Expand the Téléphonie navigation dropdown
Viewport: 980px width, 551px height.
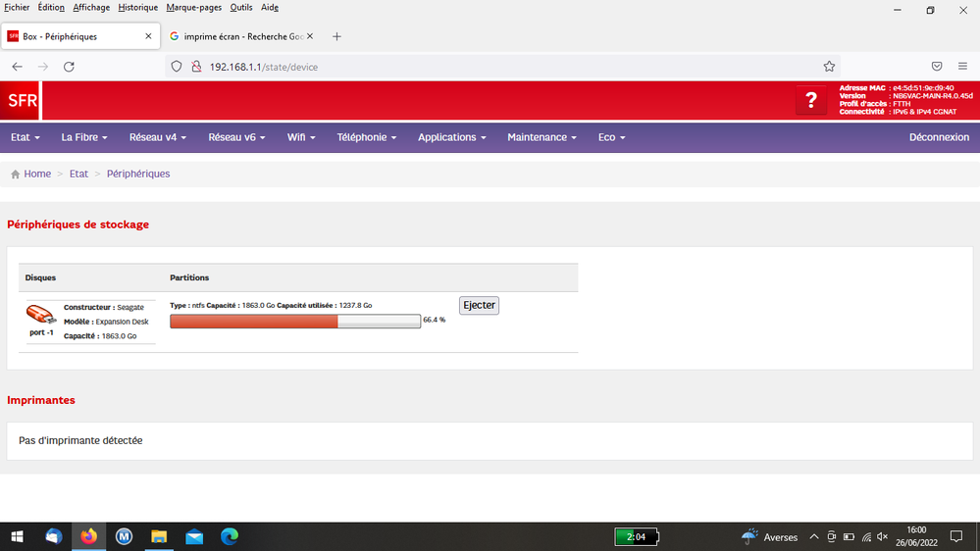point(366,137)
